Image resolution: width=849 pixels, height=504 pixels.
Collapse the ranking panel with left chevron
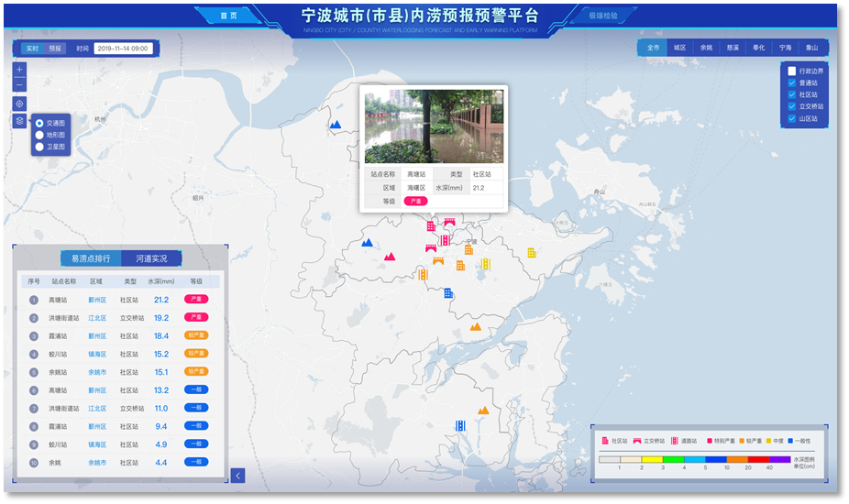pos(237,475)
